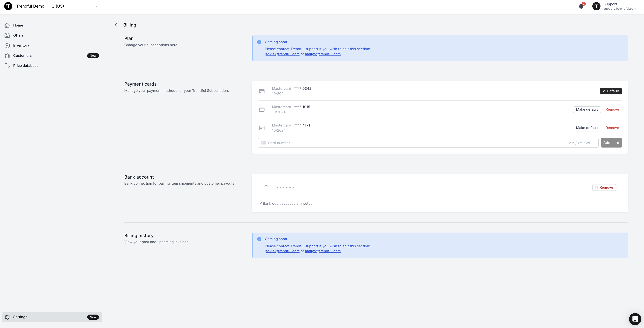Remove the connected bank account
This screenshot has height=328, width=644.
pos(604,188)
